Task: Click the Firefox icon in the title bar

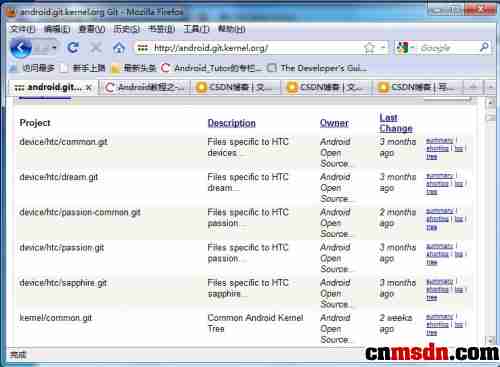Action: click(x=11, y=12)
